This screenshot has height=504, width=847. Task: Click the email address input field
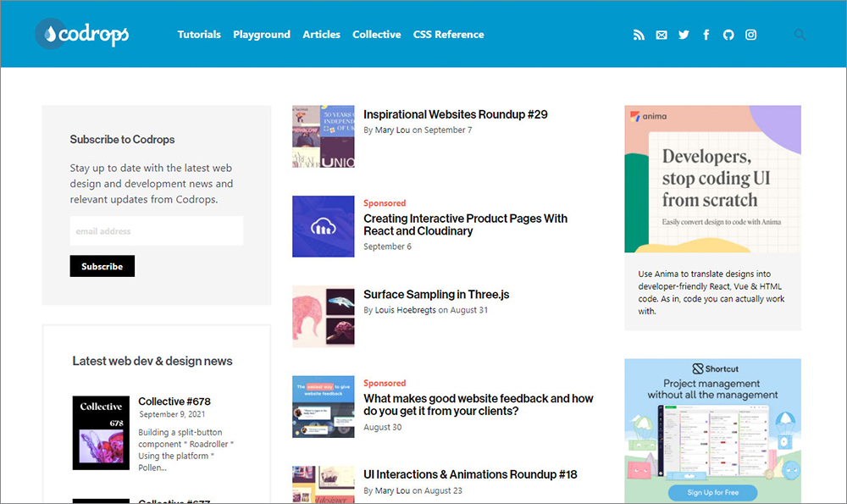(157, 230)
